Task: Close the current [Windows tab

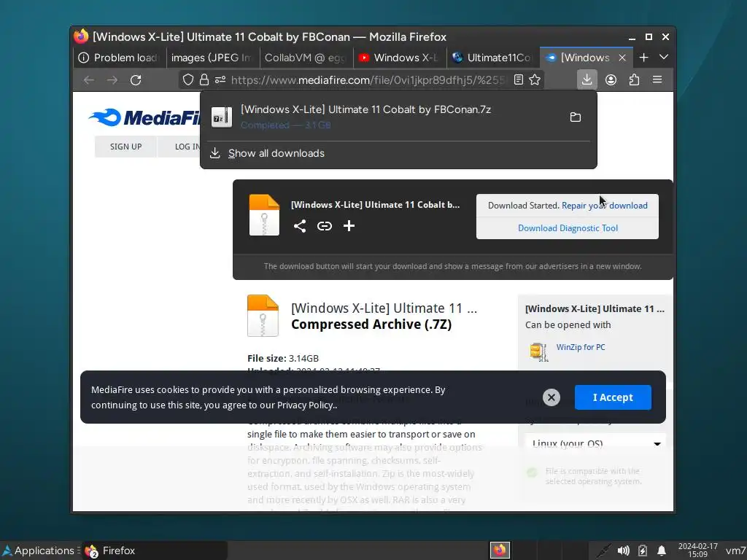Action: click(622, 58)
